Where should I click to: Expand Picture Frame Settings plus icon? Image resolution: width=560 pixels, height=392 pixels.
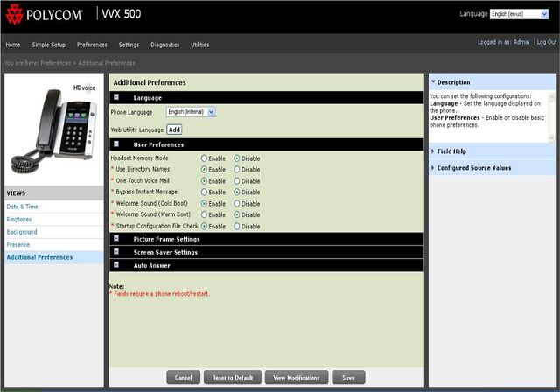tap(116, 238)
